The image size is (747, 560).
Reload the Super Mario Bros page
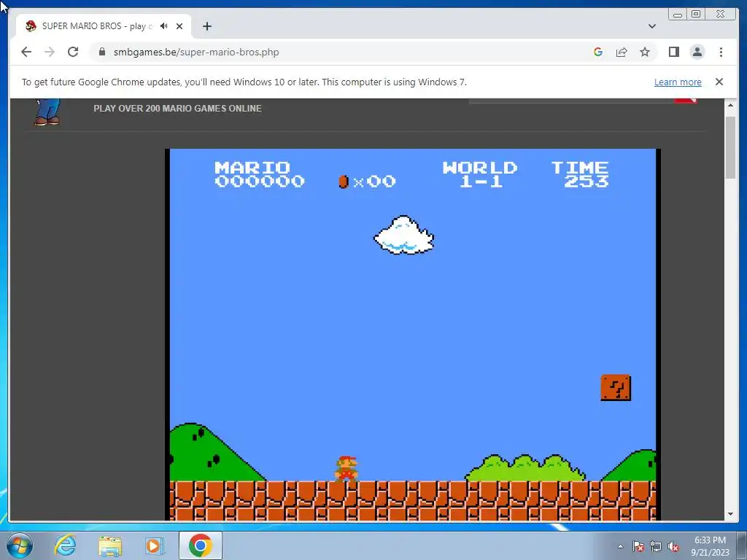click(73, 52)
